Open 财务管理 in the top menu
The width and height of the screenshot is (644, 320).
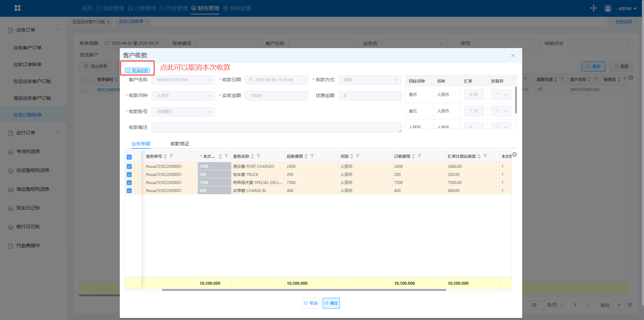(x=205, y=8)
